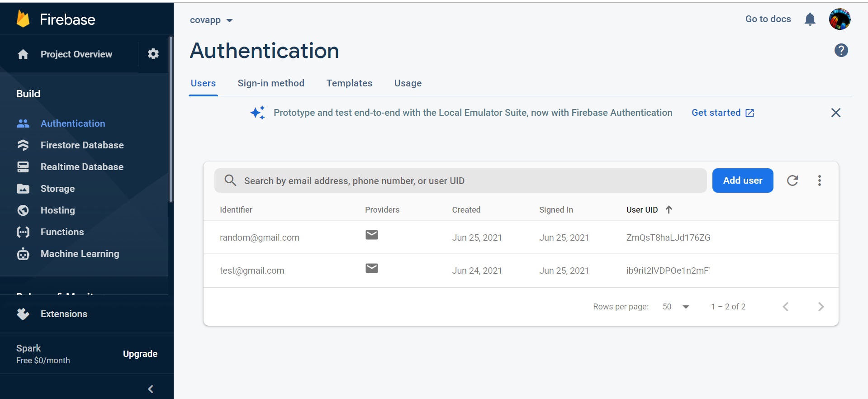Open the covapp project dropdown
Image resolution: width=868 pixels, height=399 pixels.
[x=211, y=20]
